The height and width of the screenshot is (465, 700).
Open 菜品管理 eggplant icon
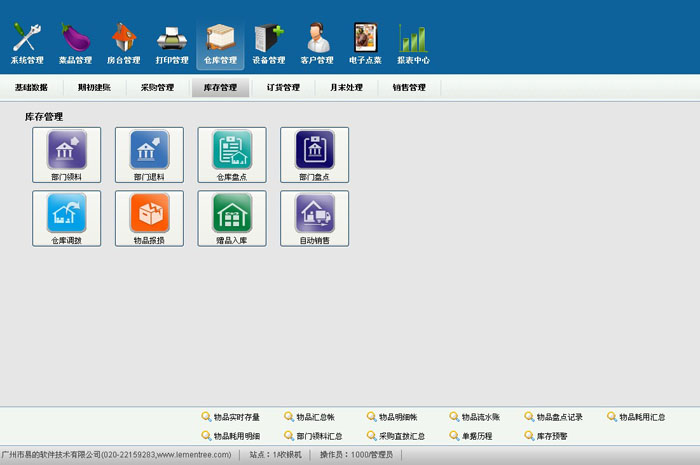coord(75,44)
